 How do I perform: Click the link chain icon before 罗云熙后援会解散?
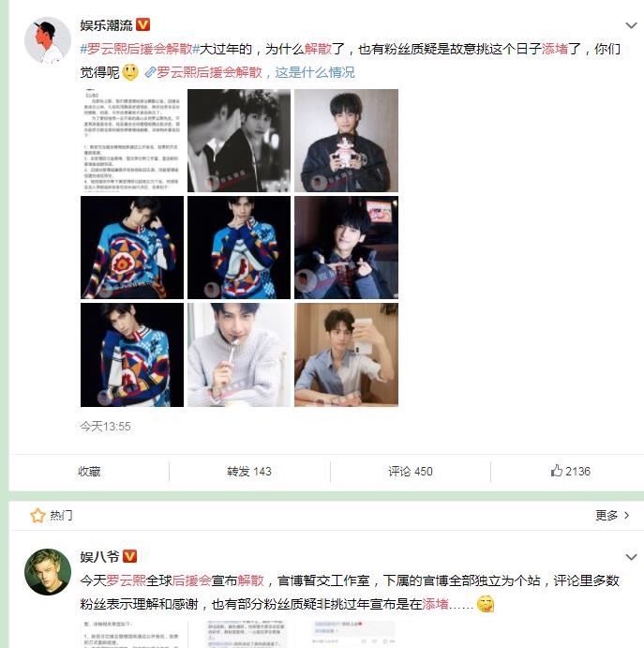(150, 73)
